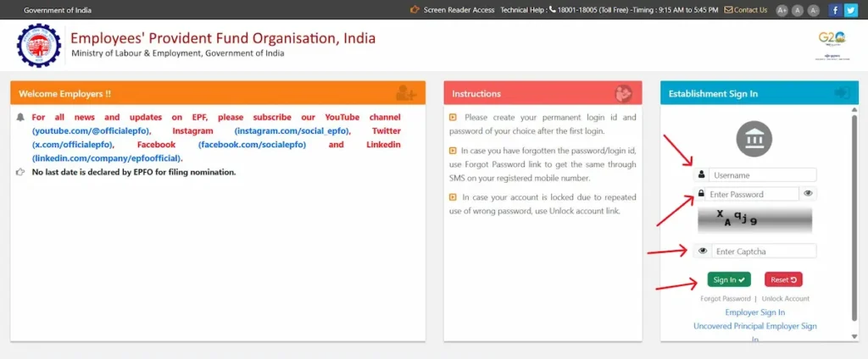Click the Username input field

tap(762, 174)
